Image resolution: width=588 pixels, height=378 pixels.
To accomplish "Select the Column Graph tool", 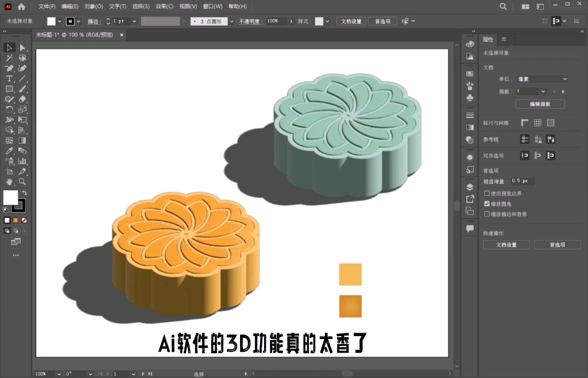I will pos(22,161).
